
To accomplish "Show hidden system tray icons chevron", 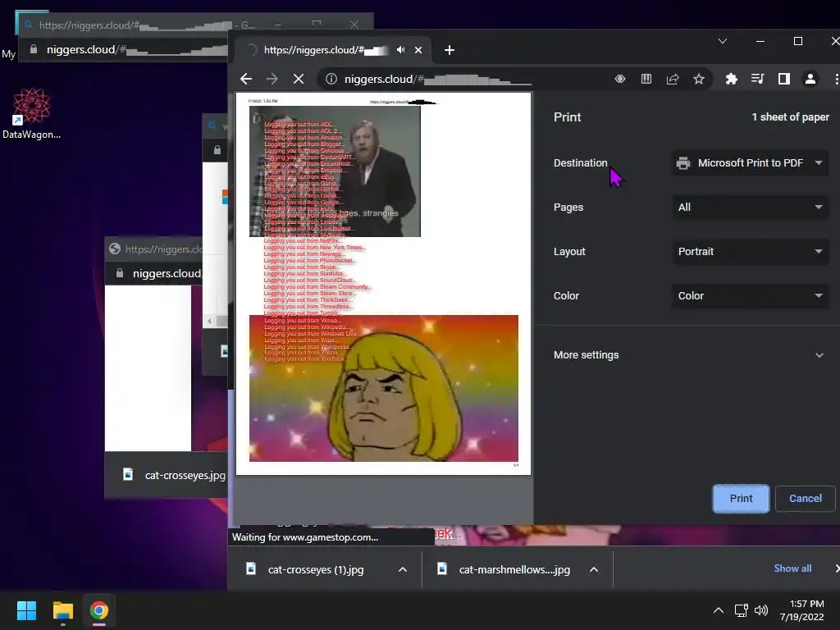I will [719, 610].
